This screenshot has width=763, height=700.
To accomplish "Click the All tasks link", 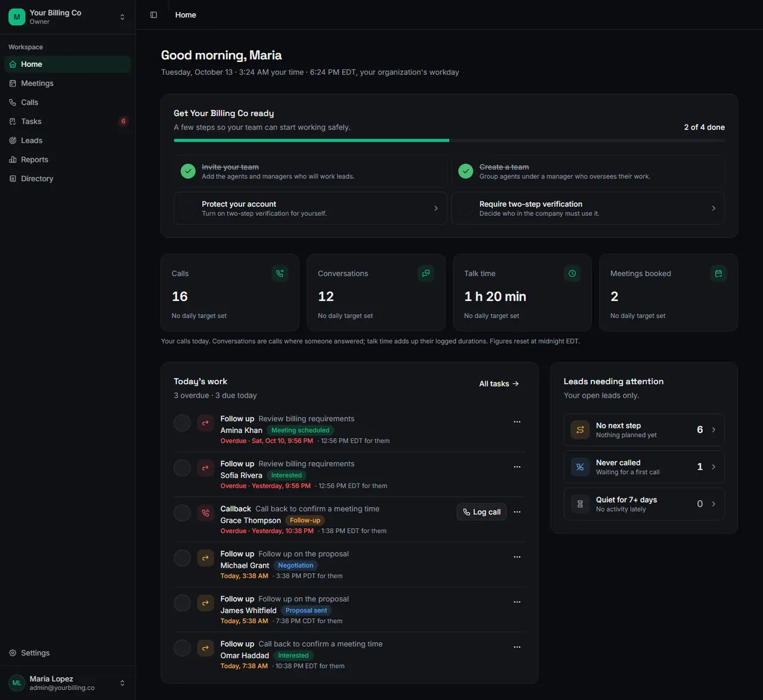I will tap(499, 384).
